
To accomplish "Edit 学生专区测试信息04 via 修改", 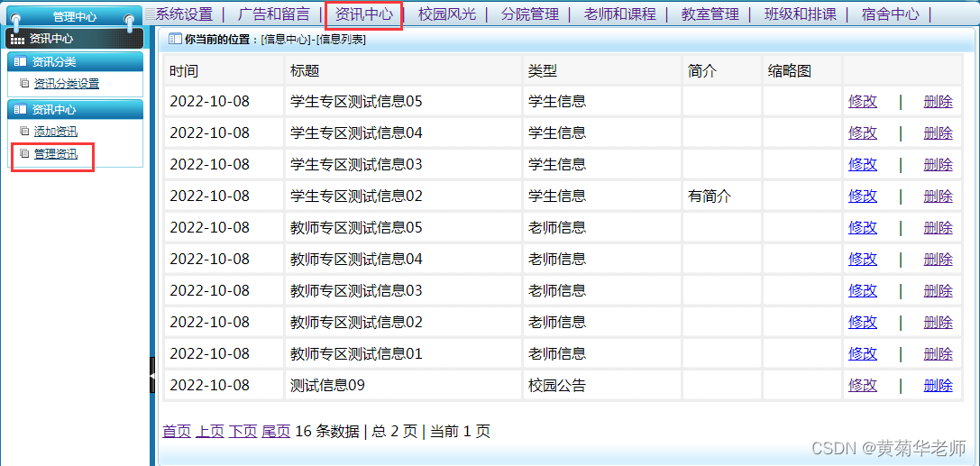I will coord(863,133).
